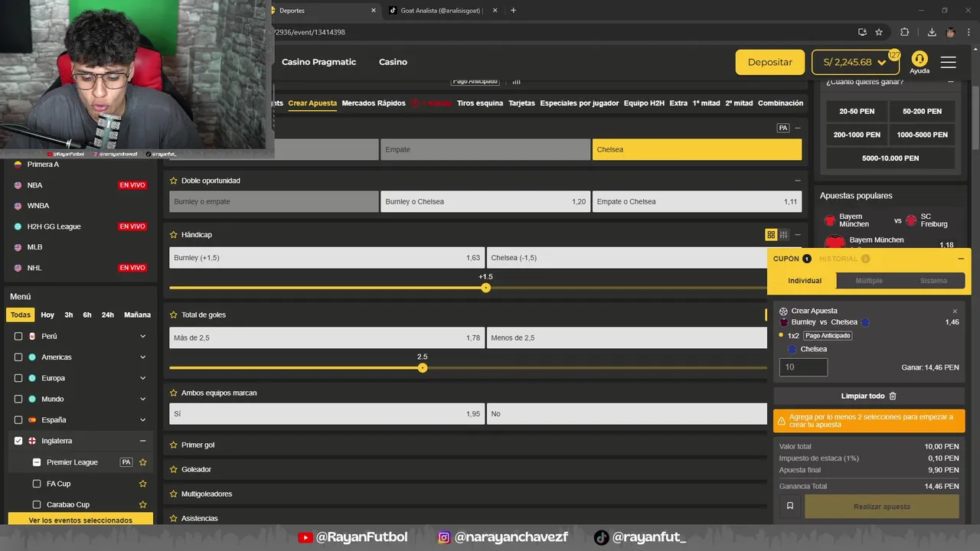Star the FA Cup competition

[x=142, y=484]
